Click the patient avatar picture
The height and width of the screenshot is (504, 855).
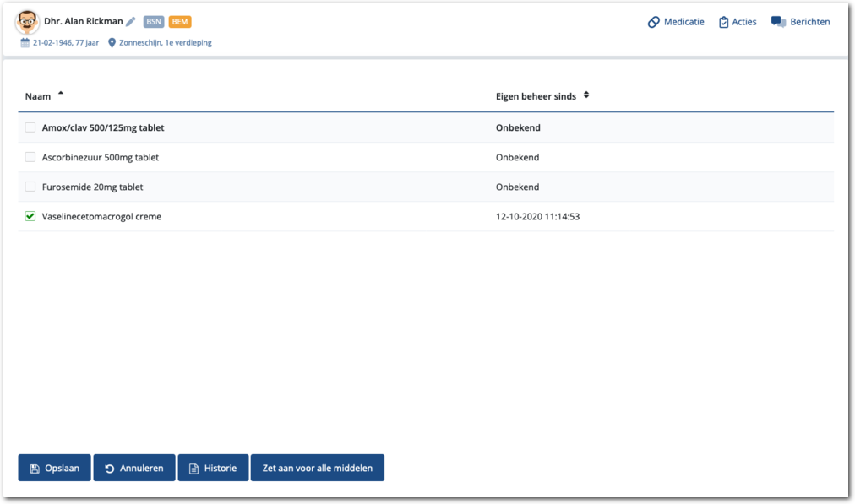pyautogui.click(x=27, y=23)
